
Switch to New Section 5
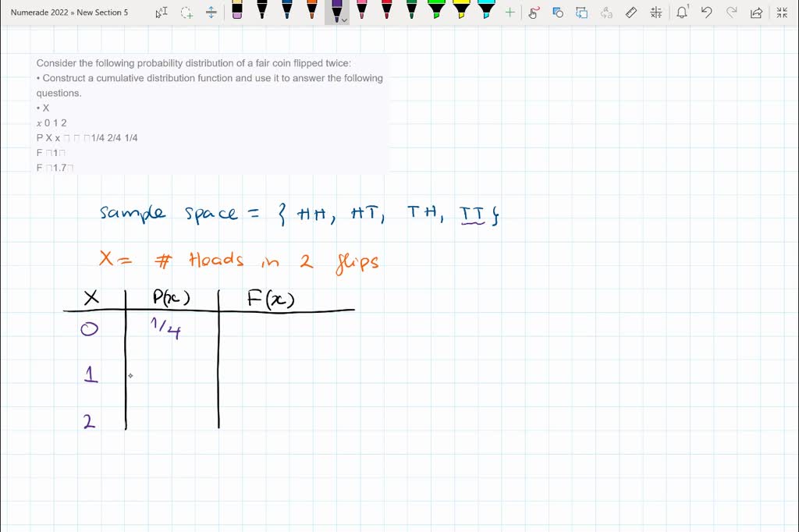[105, 12]
